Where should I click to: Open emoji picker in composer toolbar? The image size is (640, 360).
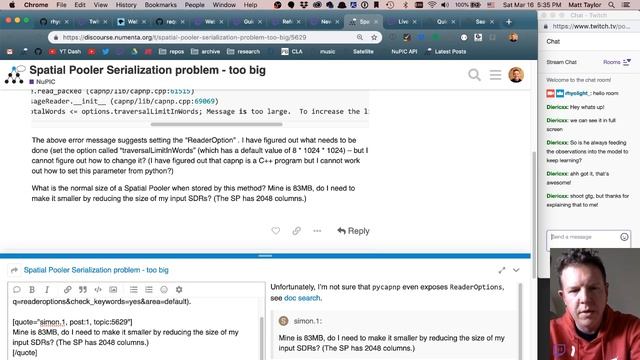[164, 289]
